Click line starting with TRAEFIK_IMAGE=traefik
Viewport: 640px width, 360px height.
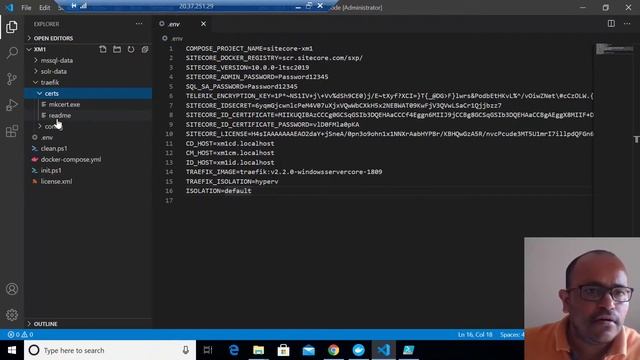284,172
